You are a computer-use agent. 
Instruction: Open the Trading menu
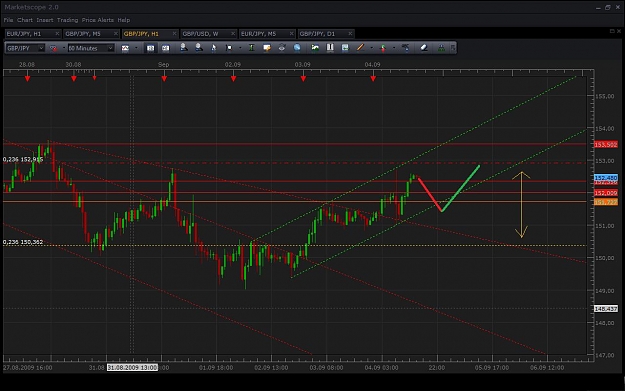[67, 20]
